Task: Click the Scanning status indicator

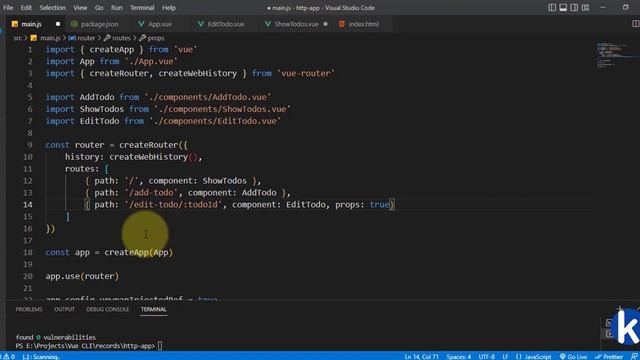Action: coord(41,356)
